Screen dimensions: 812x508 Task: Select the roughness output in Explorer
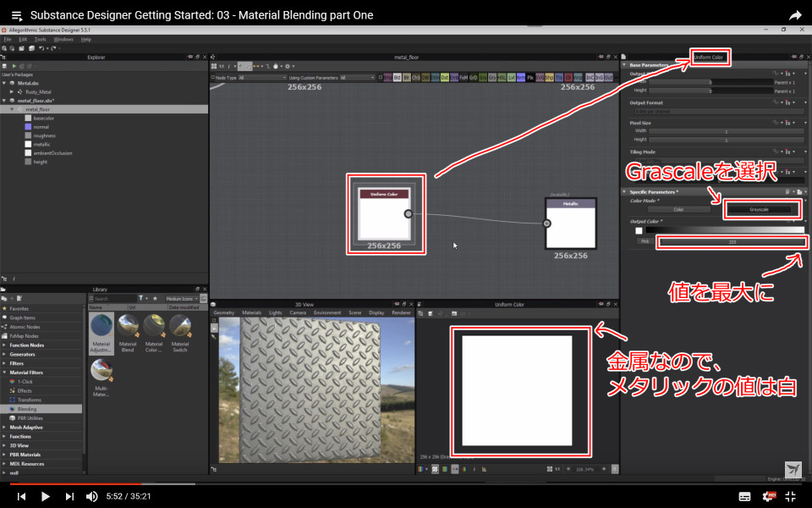pos(44,135)
